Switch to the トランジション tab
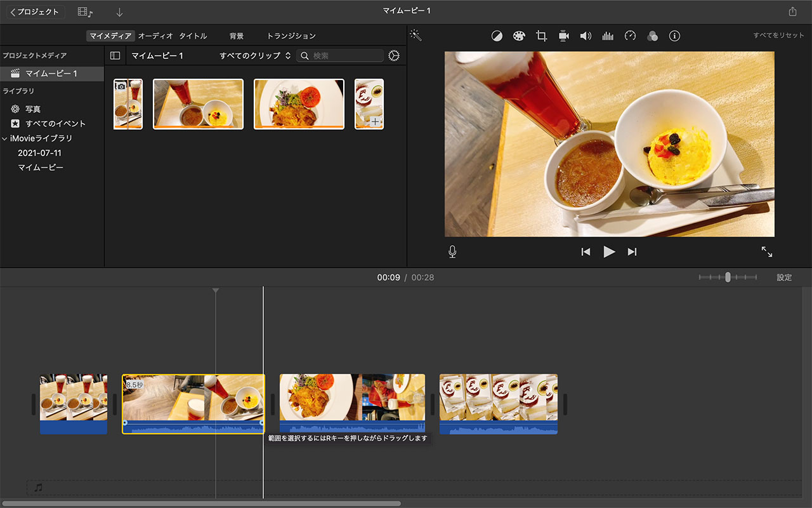The image size is (812, 508). coord(291,36)
